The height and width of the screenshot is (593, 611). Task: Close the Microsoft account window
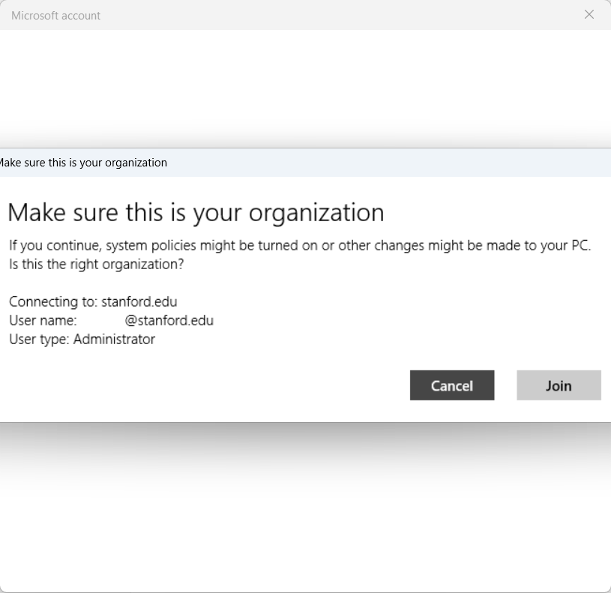(589, 15)
